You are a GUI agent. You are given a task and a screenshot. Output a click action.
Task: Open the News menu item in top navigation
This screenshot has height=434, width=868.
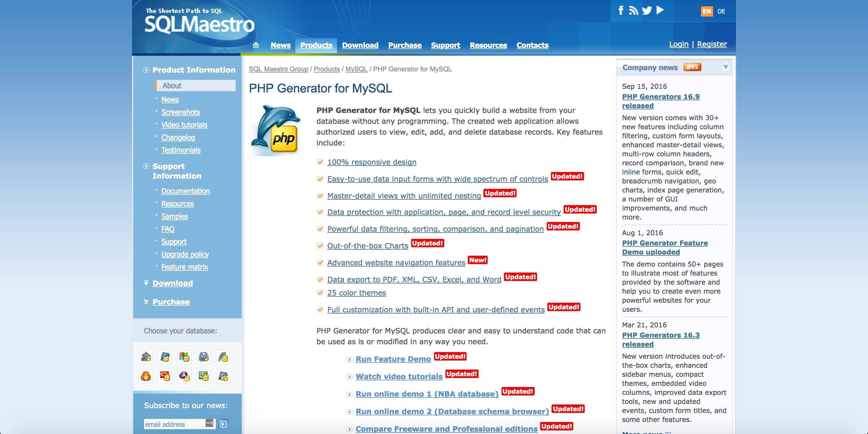click(280, 45)
